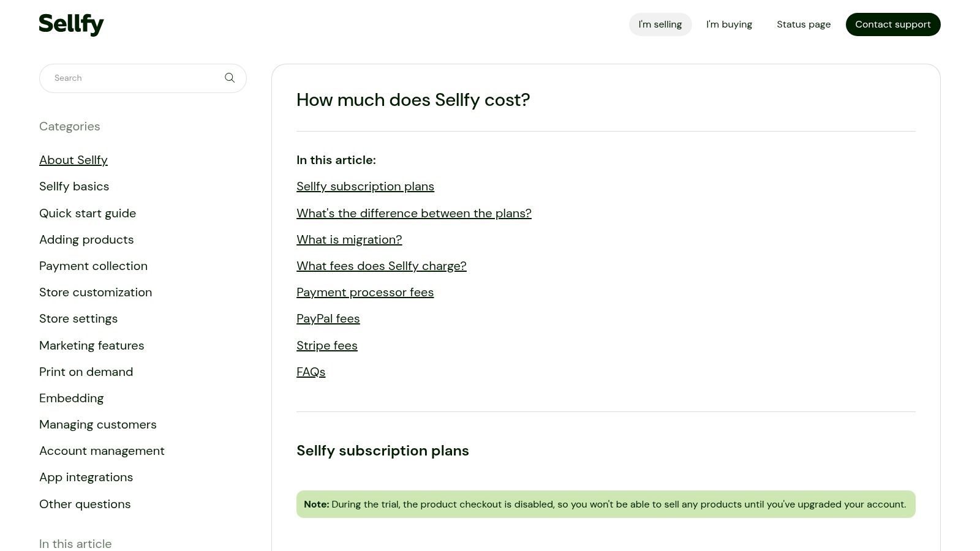This screenshot has width=980, height=551.
Task: Open the Quick start guide category
Action: [88, 213]
